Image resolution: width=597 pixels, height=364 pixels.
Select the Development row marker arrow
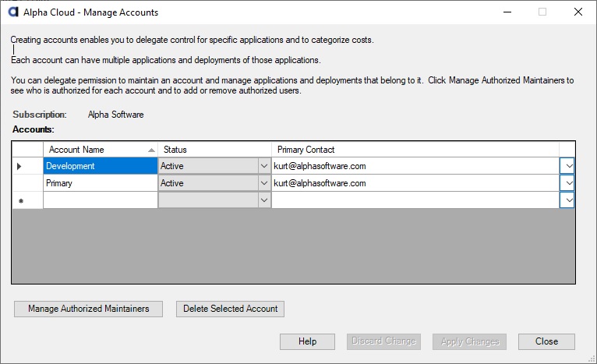pos(19,166)
